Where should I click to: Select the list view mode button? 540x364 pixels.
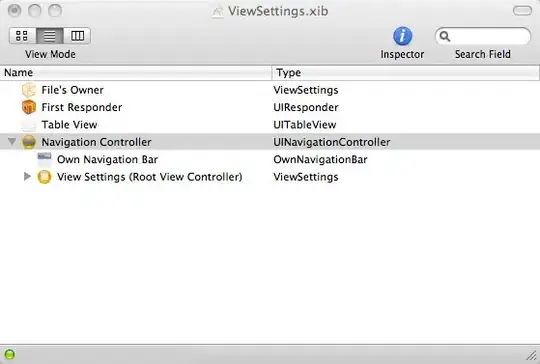pyautogui.click(x=50, y=36)
